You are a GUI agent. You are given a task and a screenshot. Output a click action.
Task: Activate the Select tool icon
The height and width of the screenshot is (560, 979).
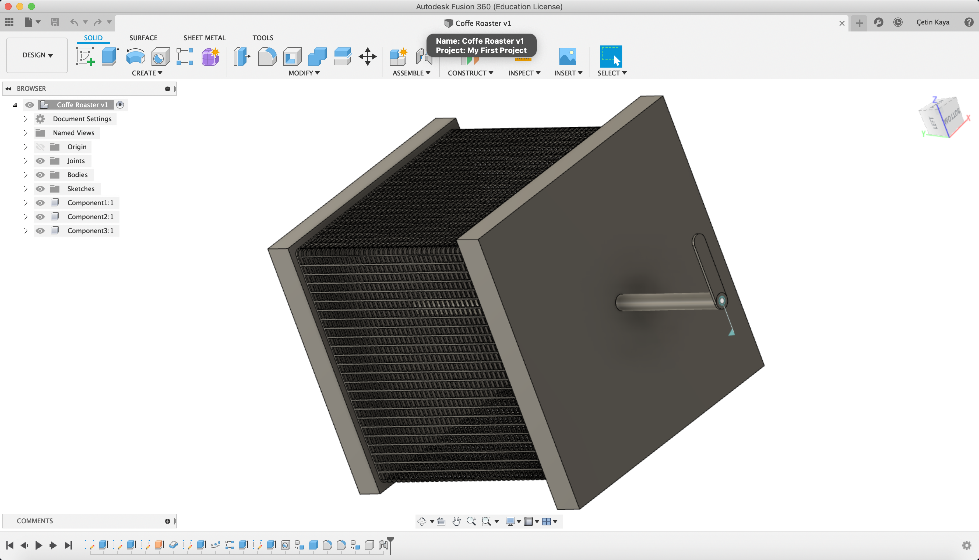[611, 56]
